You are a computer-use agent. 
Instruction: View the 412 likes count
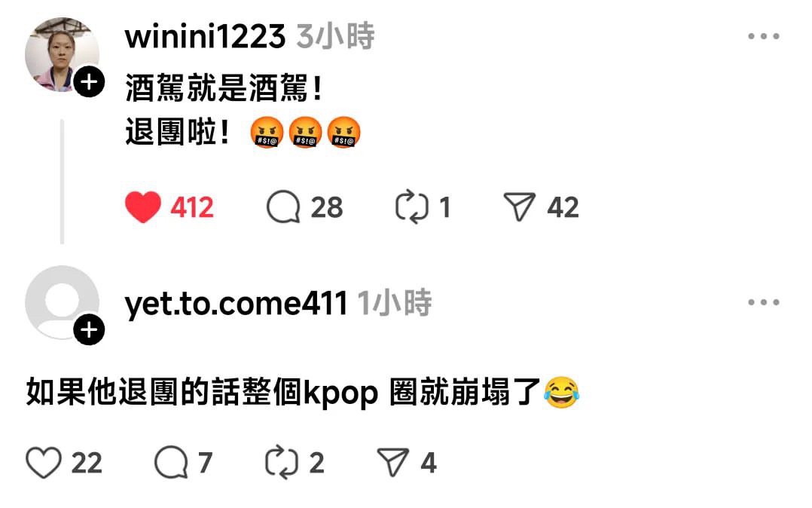[192, 207]
